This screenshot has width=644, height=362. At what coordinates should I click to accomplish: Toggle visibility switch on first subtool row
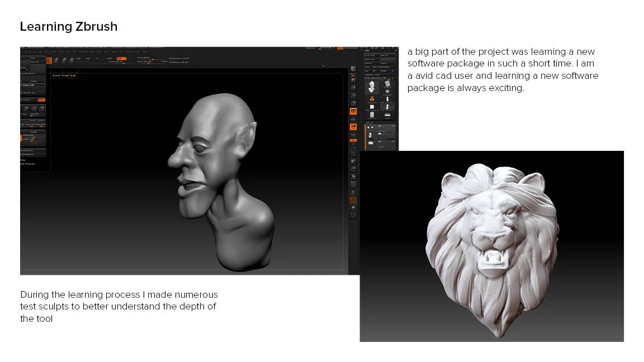[380, 126]
